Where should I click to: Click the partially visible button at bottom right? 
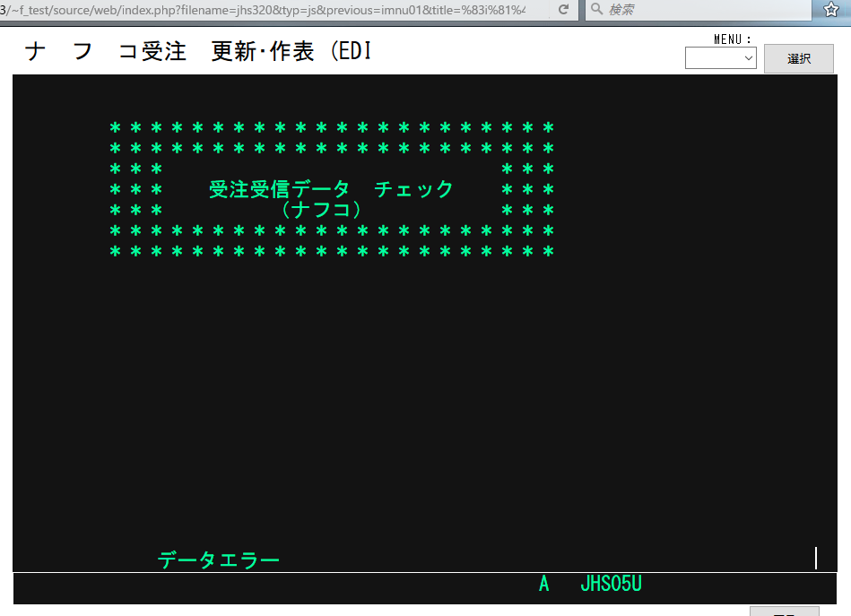(x=784, y=612)
